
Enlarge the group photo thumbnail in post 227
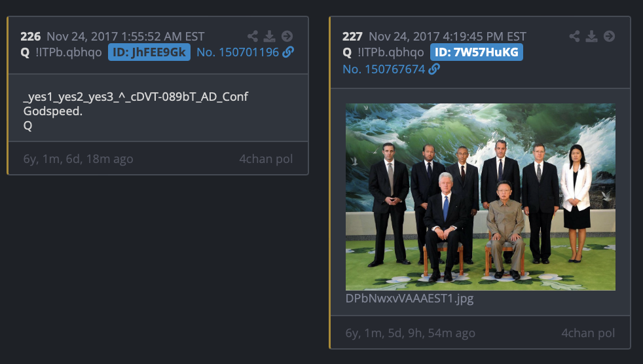[480, 197]
